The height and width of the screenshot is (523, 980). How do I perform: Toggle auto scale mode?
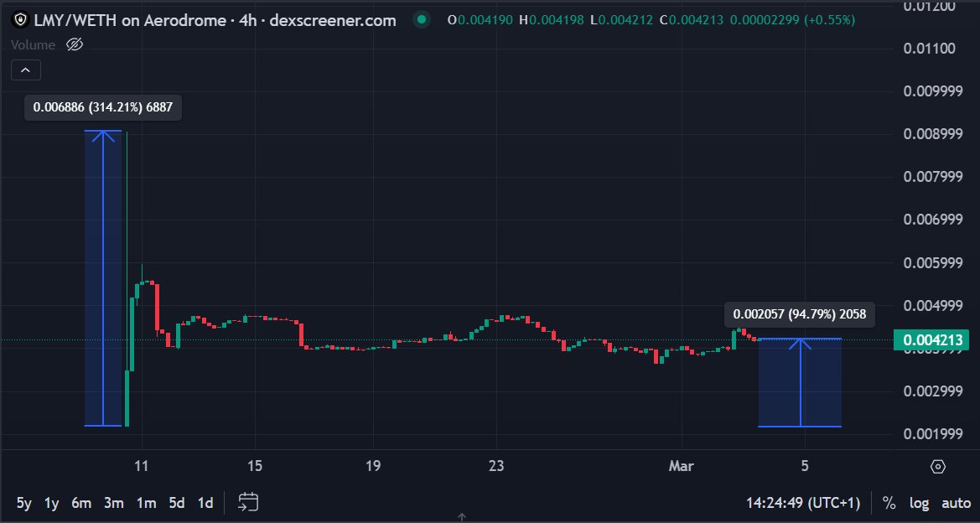click(x=956, y=502)
